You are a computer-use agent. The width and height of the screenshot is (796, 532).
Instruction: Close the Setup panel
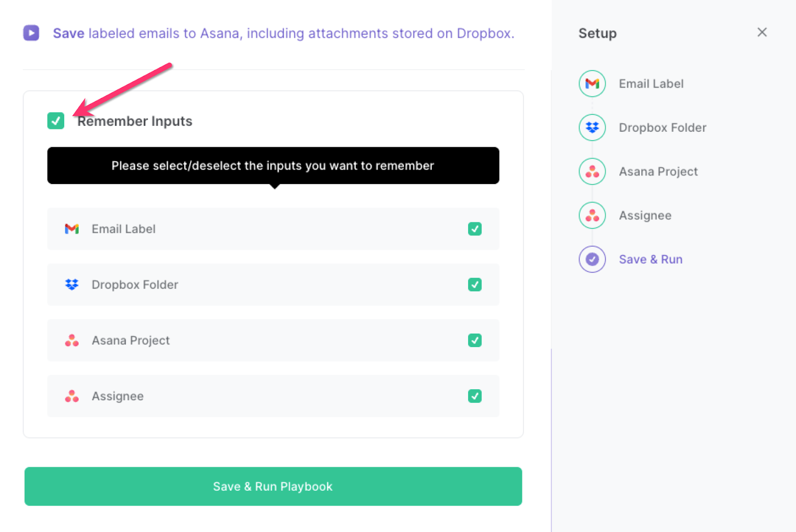(762, 32)
